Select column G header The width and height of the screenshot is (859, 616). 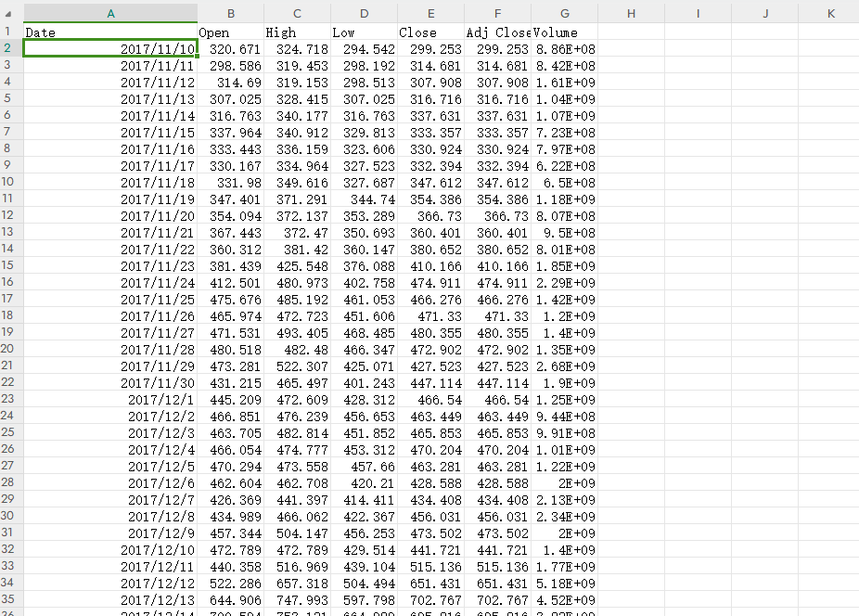pos(565,14)
